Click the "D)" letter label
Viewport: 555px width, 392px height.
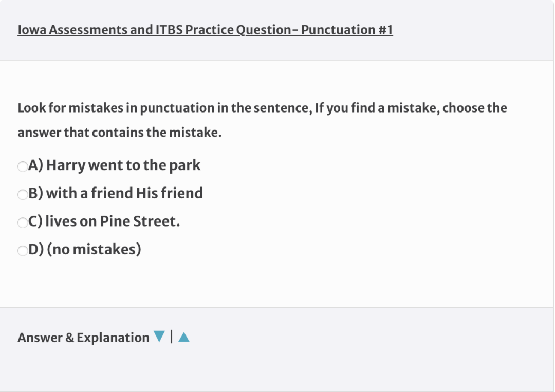36,249
